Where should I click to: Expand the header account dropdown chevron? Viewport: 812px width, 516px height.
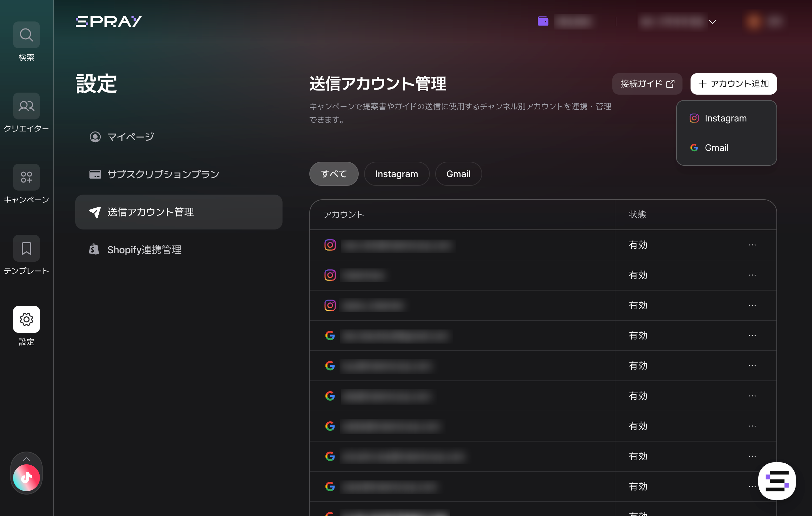coord(712,22)
